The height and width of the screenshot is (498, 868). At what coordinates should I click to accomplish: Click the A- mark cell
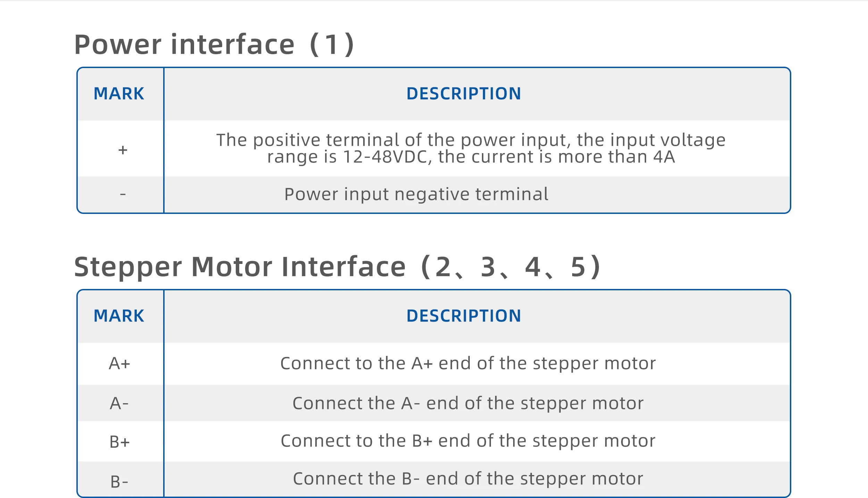[119, 404]
